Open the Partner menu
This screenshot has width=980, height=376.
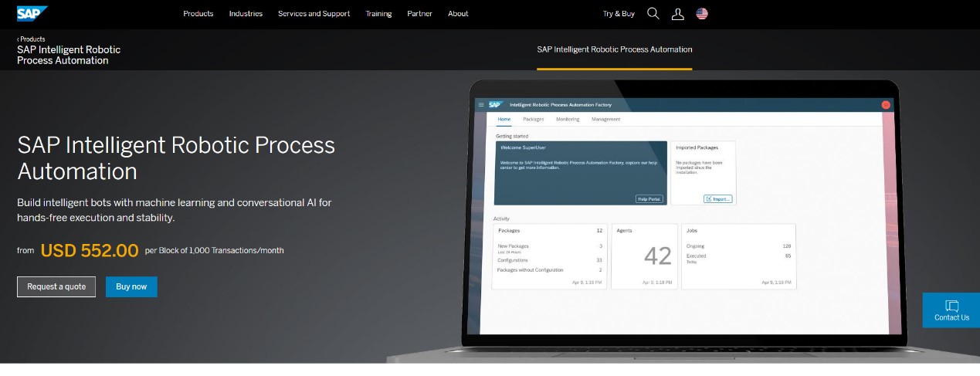[x=419, y=14]
